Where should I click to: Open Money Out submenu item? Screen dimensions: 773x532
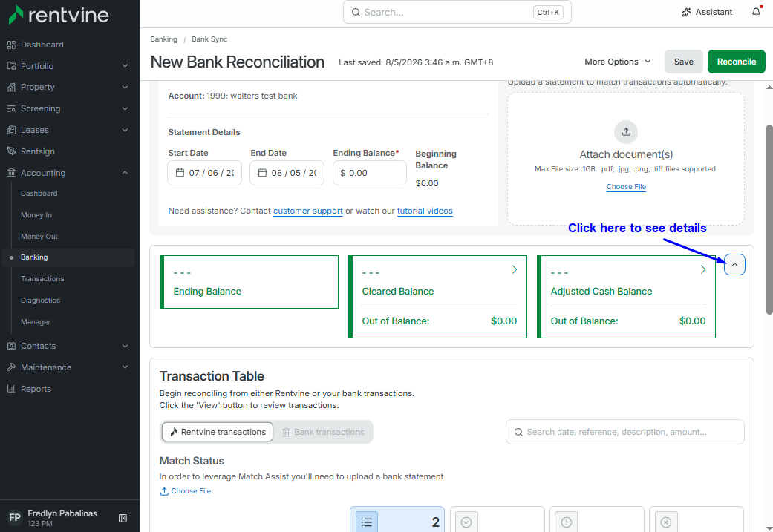coord(39,237)
